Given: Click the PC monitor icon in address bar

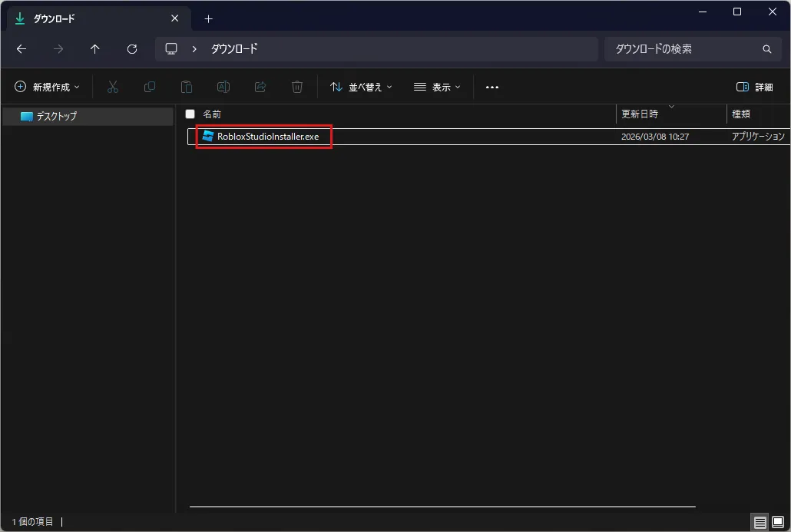Looking at the screenshot, I should click(171, 49).
